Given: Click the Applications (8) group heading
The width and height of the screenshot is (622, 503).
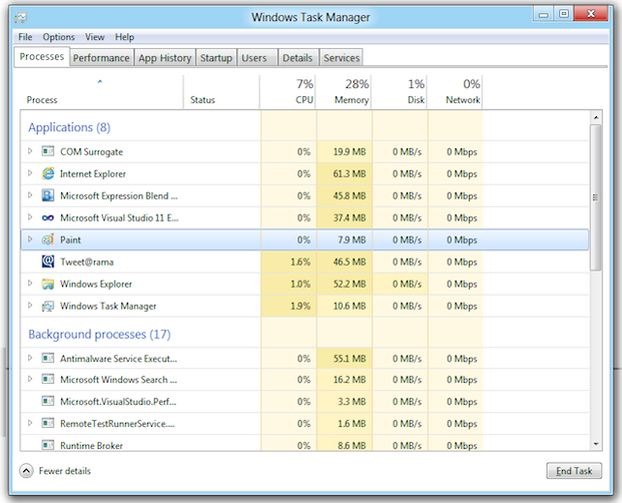Looking at the screenshot, I should 69,127.
